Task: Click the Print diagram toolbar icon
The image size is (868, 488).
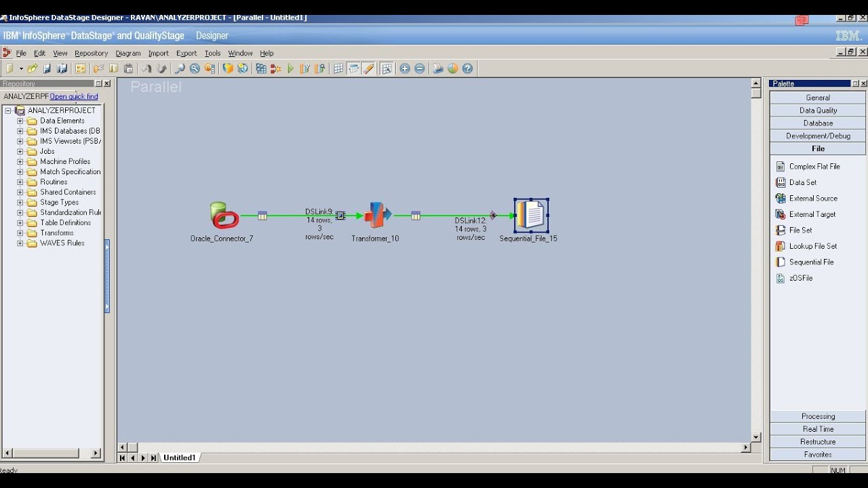Action: (x=438, y=68)
